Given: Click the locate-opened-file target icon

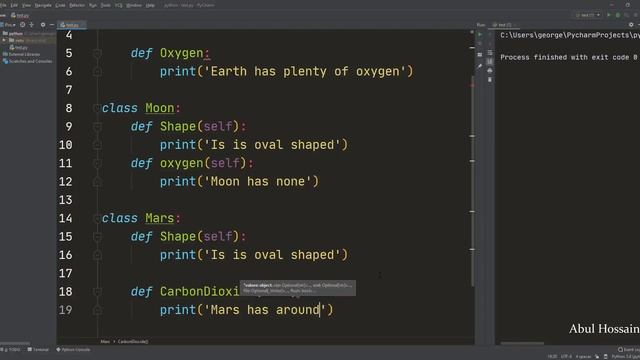Looking at the screenshot, I should [x=22, y=25].
